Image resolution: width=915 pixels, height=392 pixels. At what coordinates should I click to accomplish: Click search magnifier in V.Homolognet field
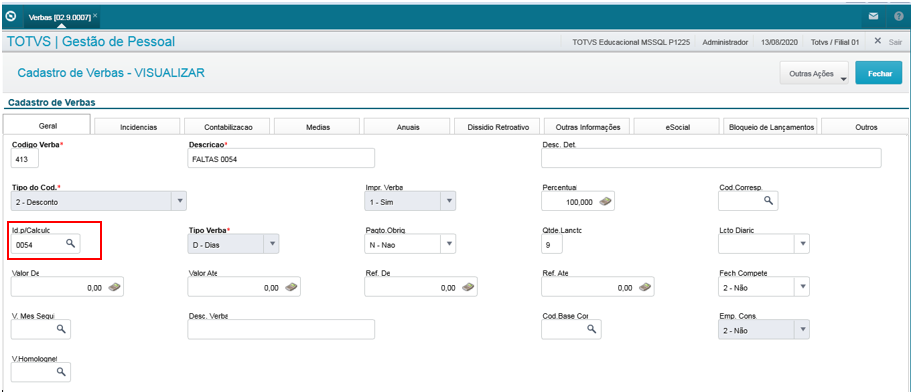[61, 371]
